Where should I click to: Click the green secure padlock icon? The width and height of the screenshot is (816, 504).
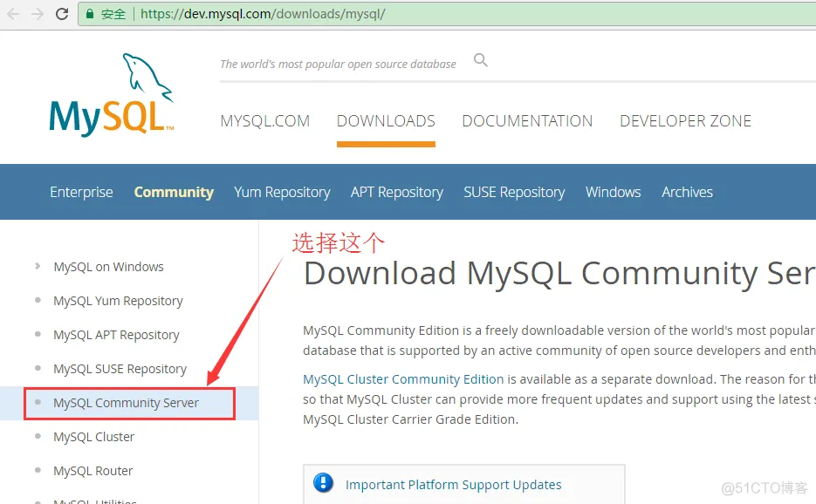coord(90,14)
